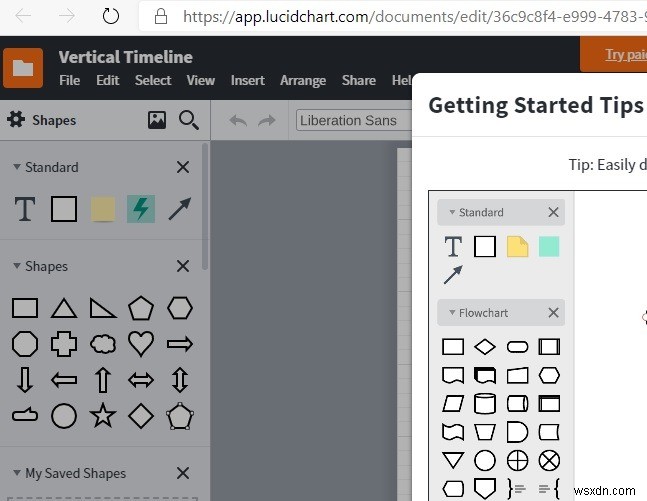Viewport: 647px width, 501px height.
Task: Choose the rectangle shape in Shapes panel
Action: (25, 308)
